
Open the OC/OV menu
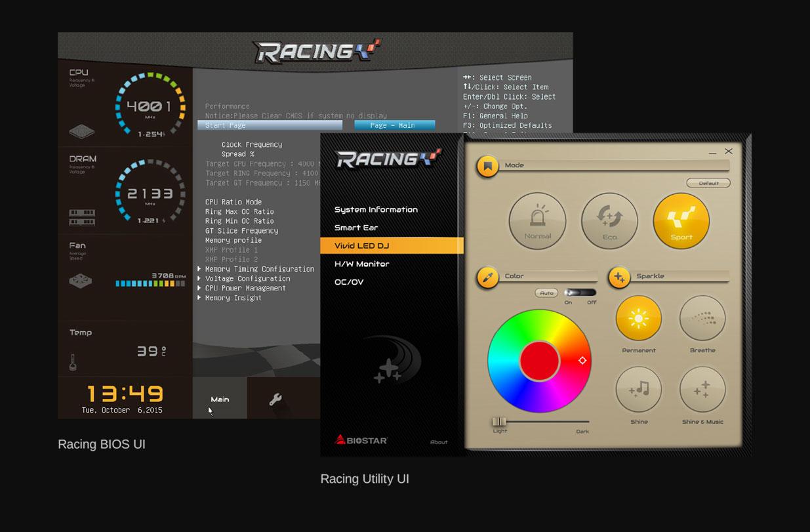(349, 282)
